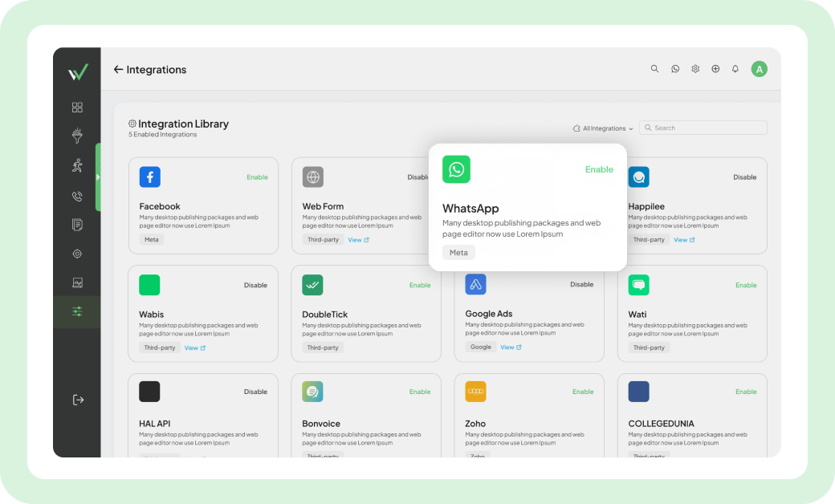Screen dimensions: 835x504
Task: Open View link on Wabis card
Action: click(195, 348)
